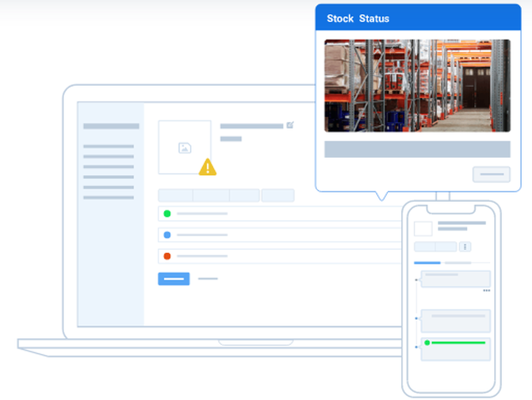The image size is (532, 400).
Task: Select the row with the green dot
Action: 280,214
